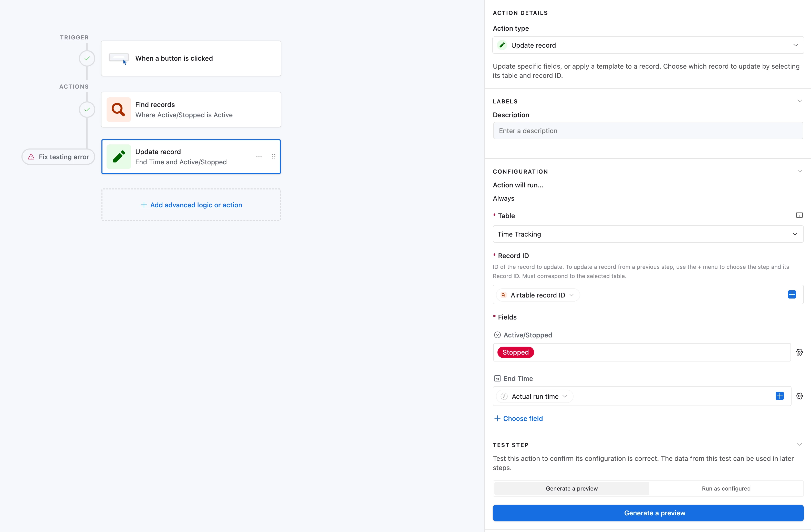Viewport: 811px width, 532px height.
Task: Click the plus button in Record ID field
Action: [792, 295]
